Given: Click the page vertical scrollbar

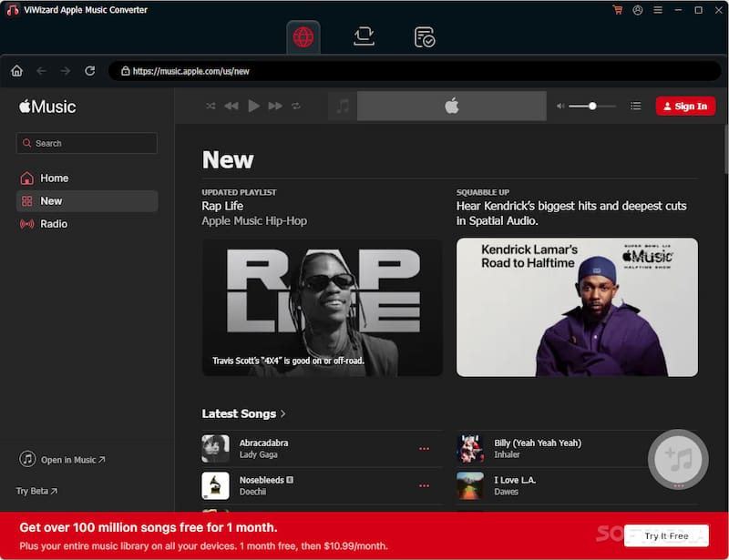Looking at the screenshot, I should [725, 148].
